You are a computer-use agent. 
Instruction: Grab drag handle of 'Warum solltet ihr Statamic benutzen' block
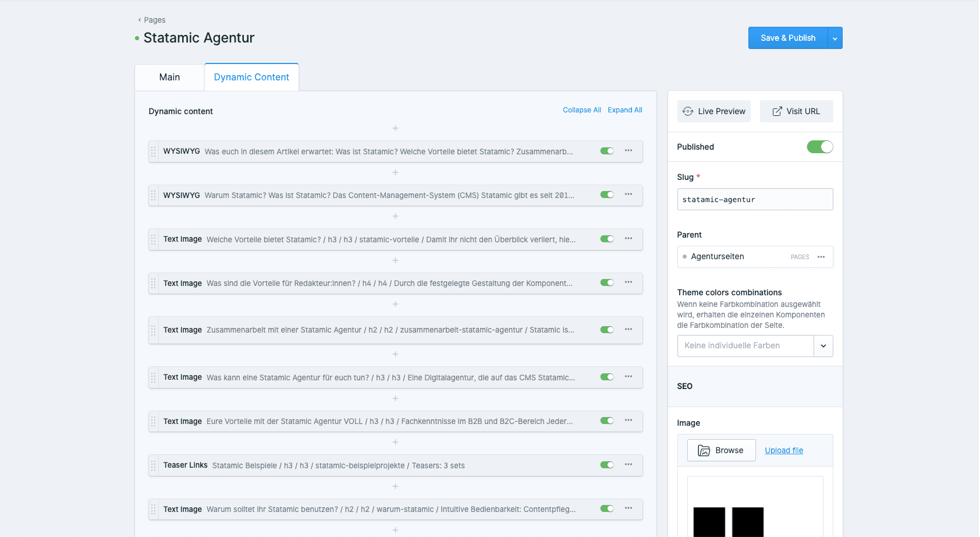coord(154,509)
